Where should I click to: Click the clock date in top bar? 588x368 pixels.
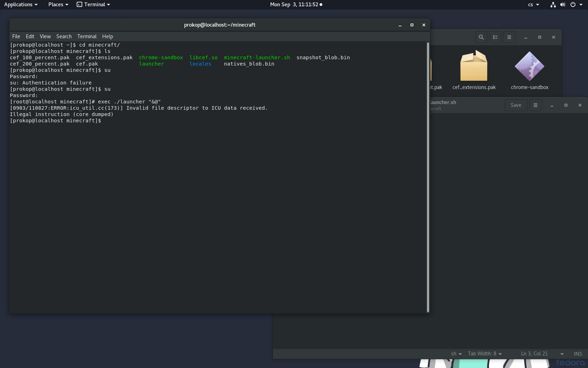coord(296,5)
